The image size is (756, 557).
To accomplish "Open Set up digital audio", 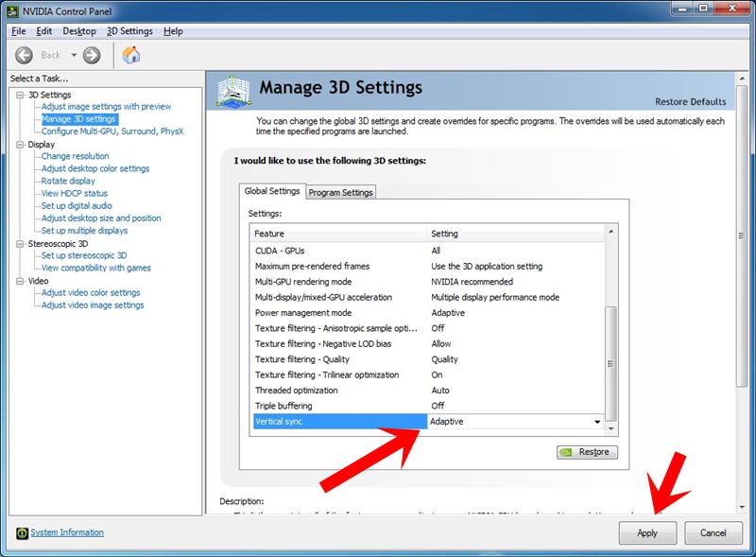I will click(77, 205).
